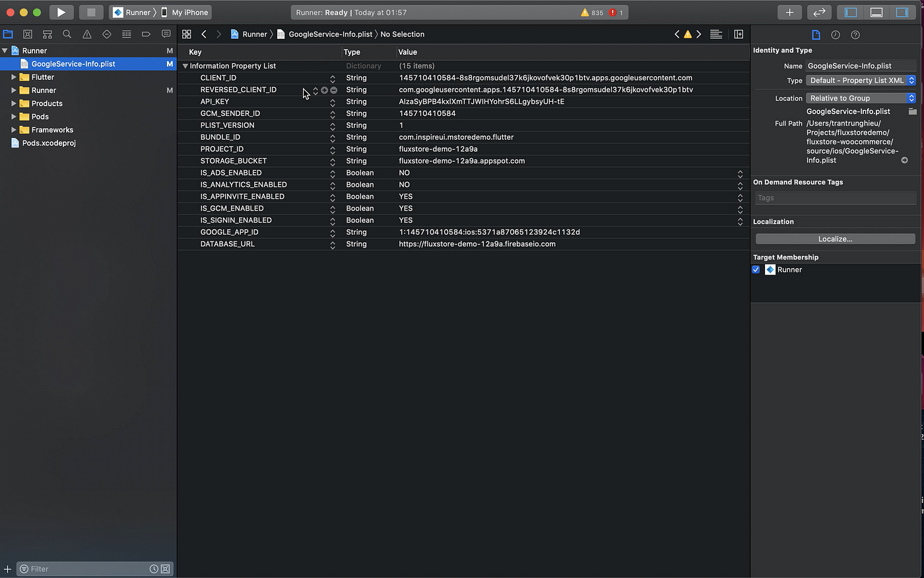
Task: Open the Debug navigator
Action: click(126, 34)
